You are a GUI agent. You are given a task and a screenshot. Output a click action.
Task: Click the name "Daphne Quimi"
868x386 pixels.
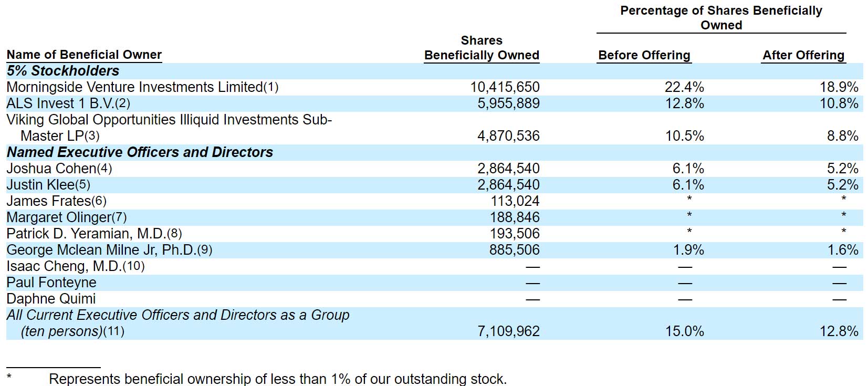(51, 299)
